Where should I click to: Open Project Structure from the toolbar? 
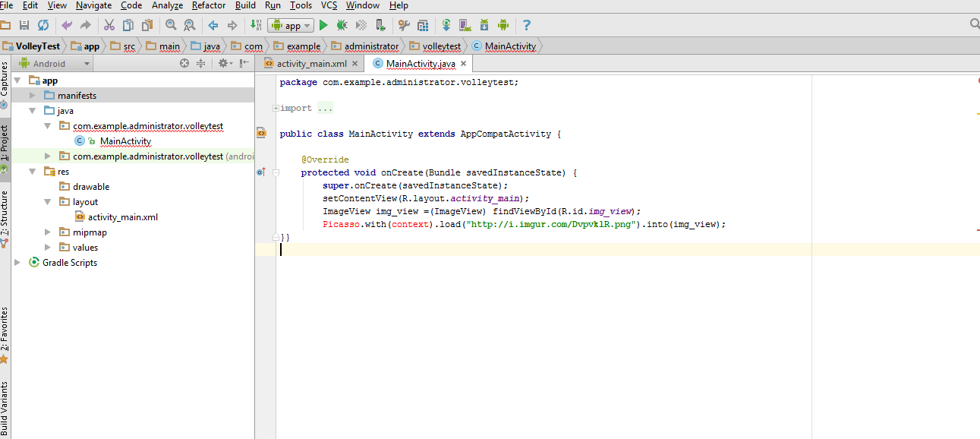(x=423, y=25)
